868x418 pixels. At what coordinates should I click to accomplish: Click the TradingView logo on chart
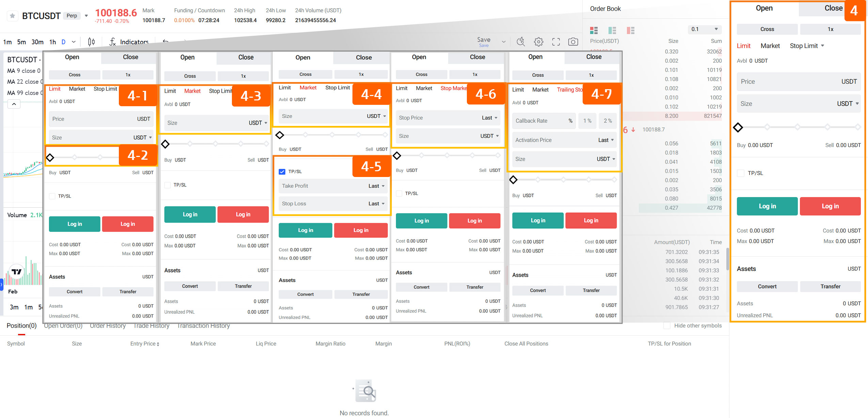(16, 272)
